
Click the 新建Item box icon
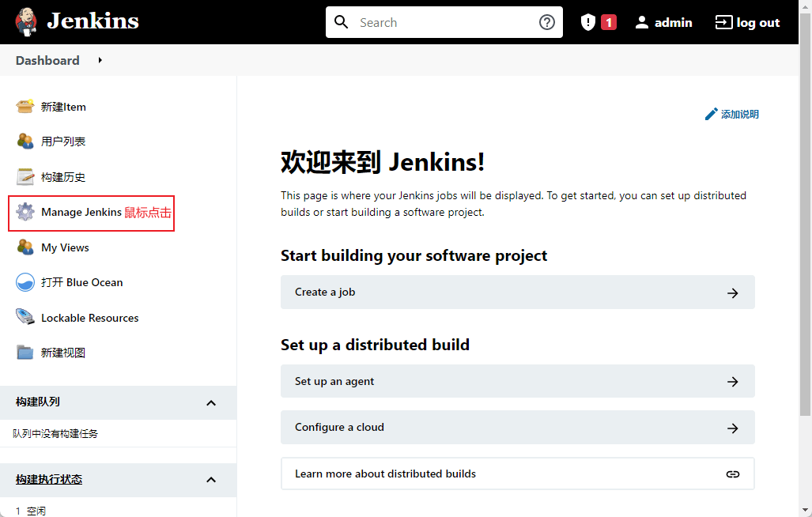pyautogui.click(x=25, y=106)
